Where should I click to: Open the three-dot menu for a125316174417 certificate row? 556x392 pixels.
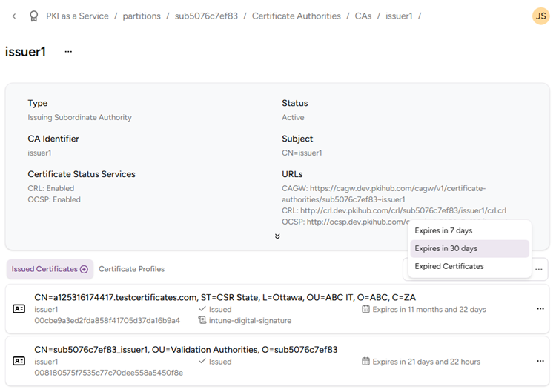click(x=540, y=309)
